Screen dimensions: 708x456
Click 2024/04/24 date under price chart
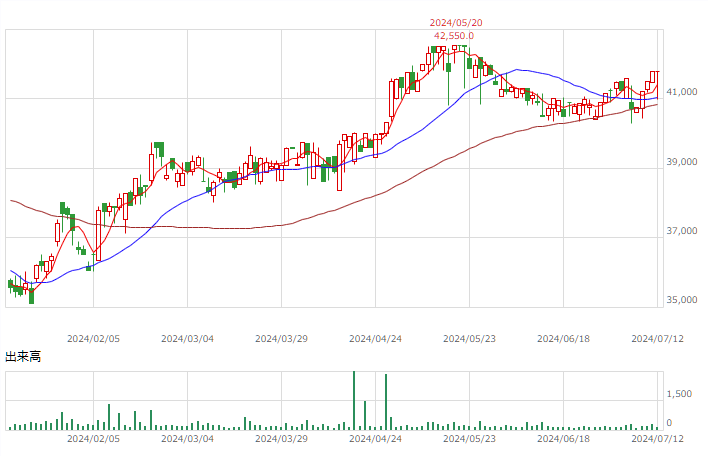(375, 339)
